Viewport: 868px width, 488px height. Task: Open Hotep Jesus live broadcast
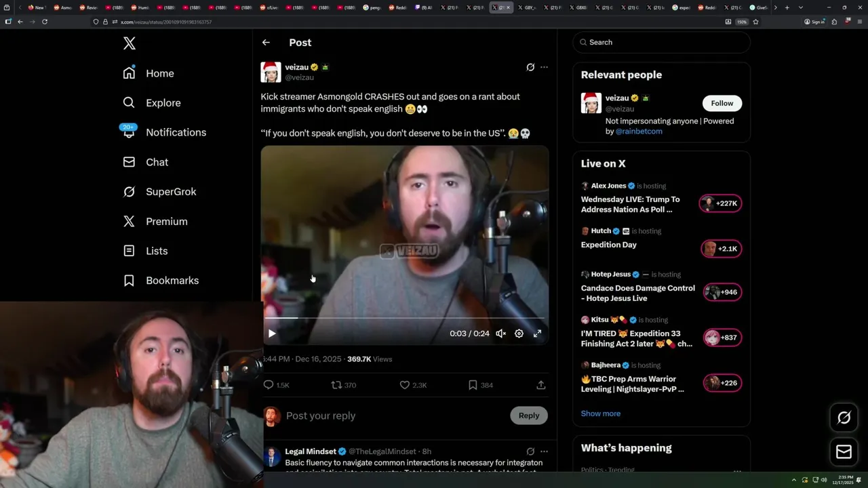point(637,293)
